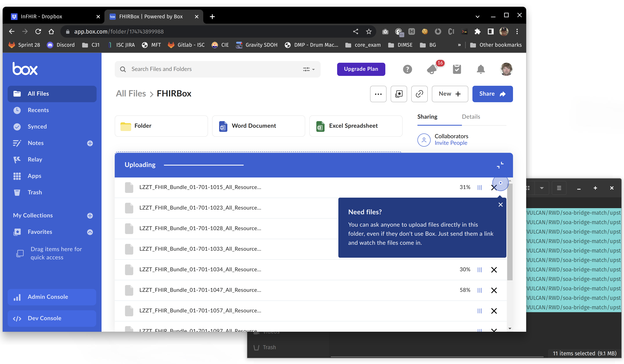The height and width of the screenshot is (364, 624).
Task: Add FHIRBox folder to collection icon
Action: click(x=399, y=94)
